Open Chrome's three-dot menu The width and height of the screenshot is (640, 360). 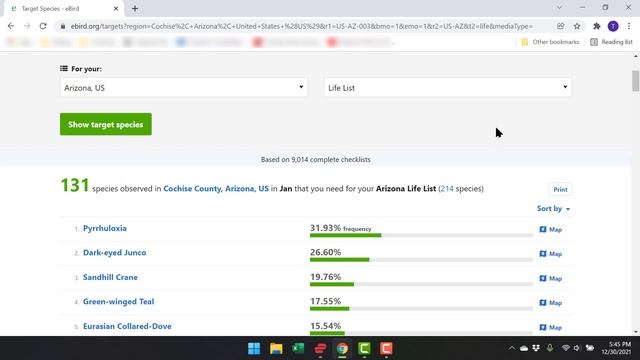point(629,26)
